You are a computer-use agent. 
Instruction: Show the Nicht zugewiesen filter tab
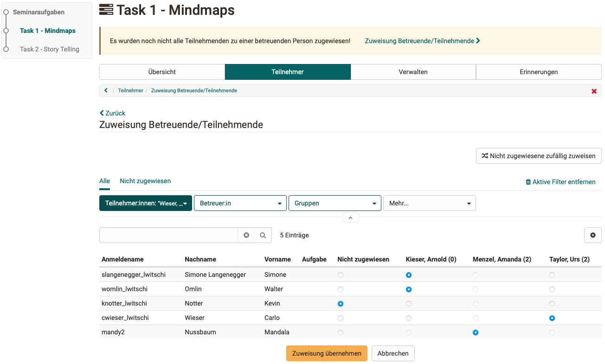coord(145,181)
